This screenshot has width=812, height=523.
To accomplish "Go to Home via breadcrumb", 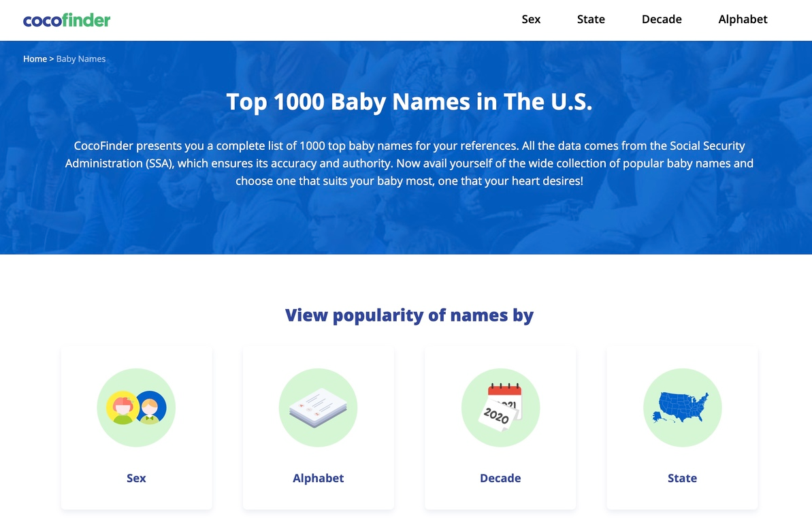I will tap(35, 59).
